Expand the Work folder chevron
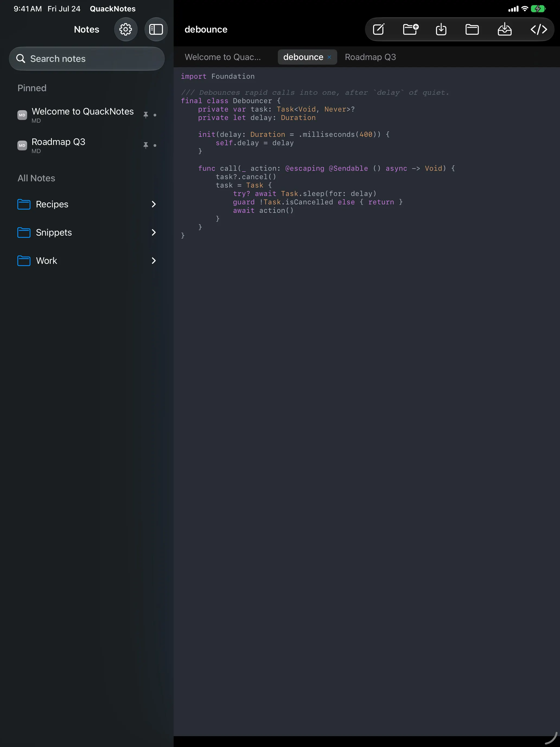This screenshot has width=560, height=747. [154, 261]
